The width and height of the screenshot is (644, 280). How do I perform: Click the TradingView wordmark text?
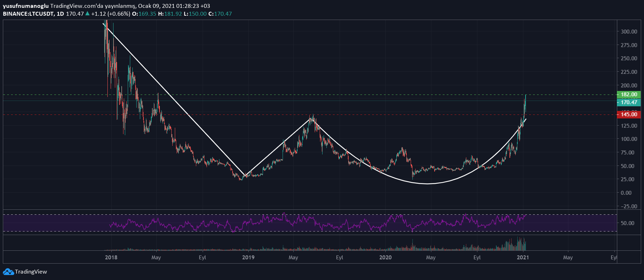pos(31,272)
